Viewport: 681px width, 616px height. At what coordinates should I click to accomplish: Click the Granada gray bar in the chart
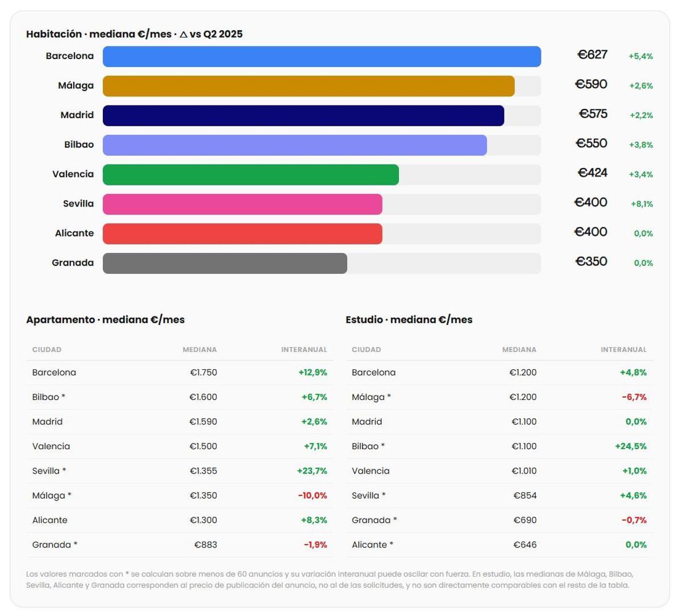225,263
